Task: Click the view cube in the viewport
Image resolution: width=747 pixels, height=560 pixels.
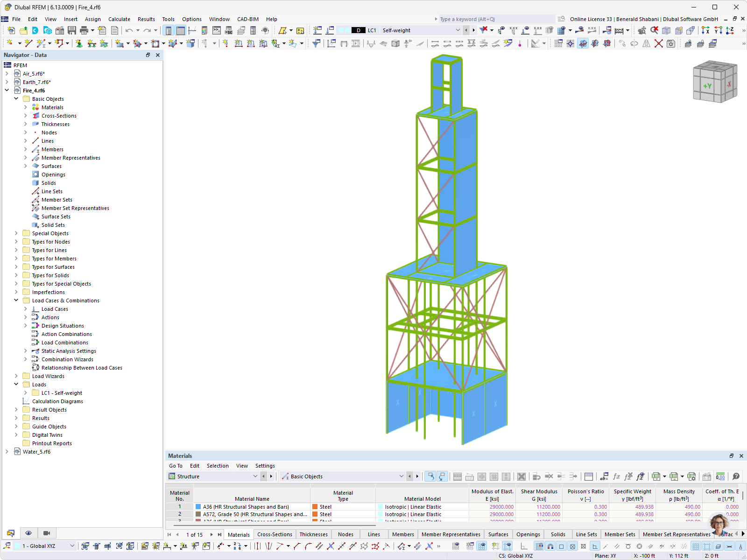Action: click(x=715, y=81)
